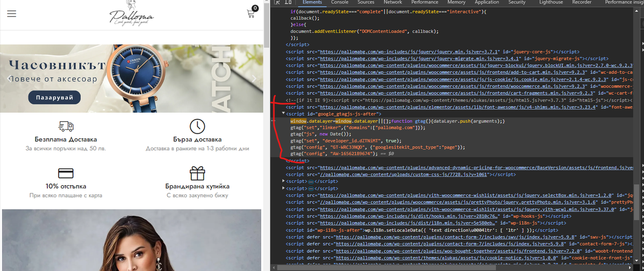
Task: Open the Security tab
Action: [x=517, y=3]
